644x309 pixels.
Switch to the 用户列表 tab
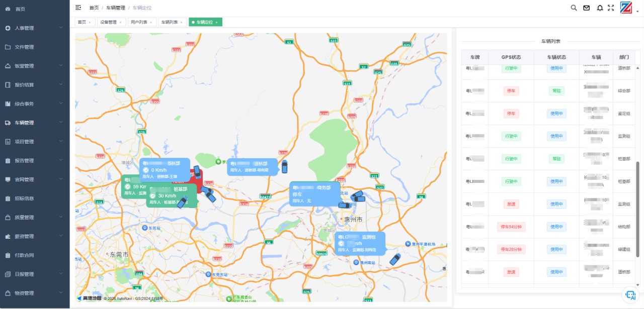pyautogui.click(x=139, y=22)
